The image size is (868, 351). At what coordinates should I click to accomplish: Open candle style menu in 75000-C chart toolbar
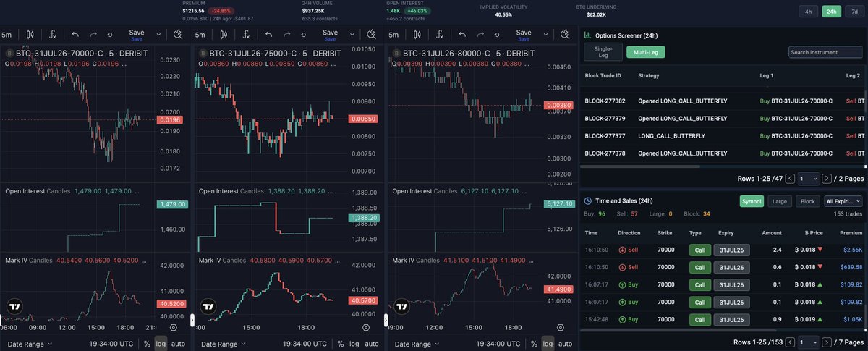[x=224, y=34]
